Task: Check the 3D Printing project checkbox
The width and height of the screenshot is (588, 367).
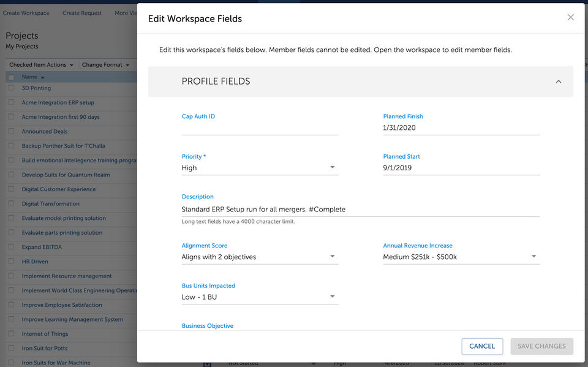Action: tap(11, 88)
